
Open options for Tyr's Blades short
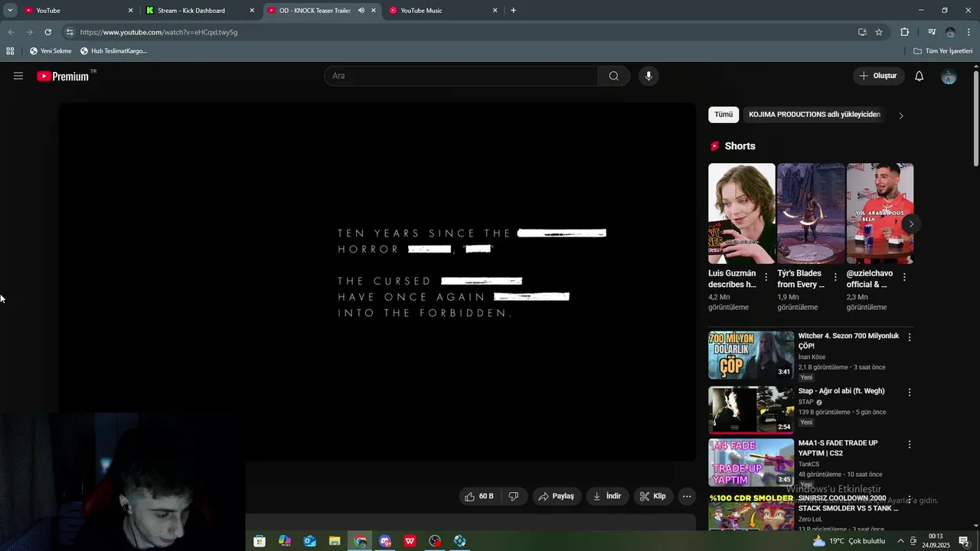click(x=835, y=277)
